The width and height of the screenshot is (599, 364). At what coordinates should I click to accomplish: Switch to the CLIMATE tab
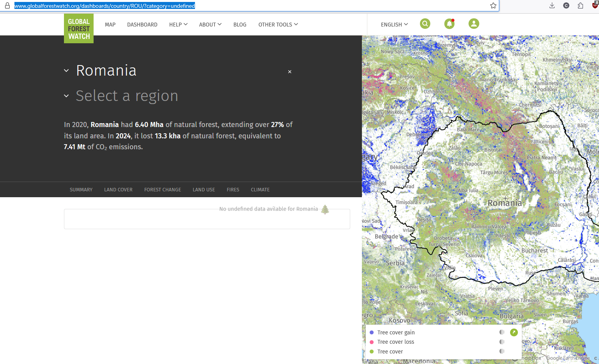260,190
